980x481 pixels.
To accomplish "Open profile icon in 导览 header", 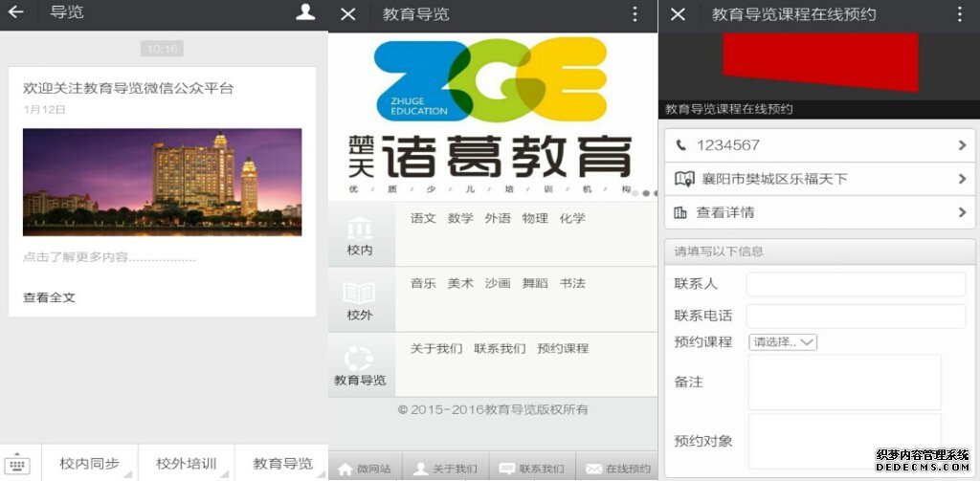I will [305, 11].
